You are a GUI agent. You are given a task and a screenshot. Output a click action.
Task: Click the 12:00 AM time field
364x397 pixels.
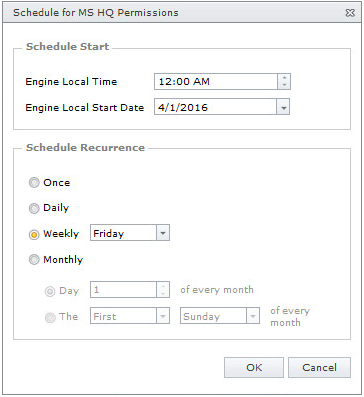point(216,82)
